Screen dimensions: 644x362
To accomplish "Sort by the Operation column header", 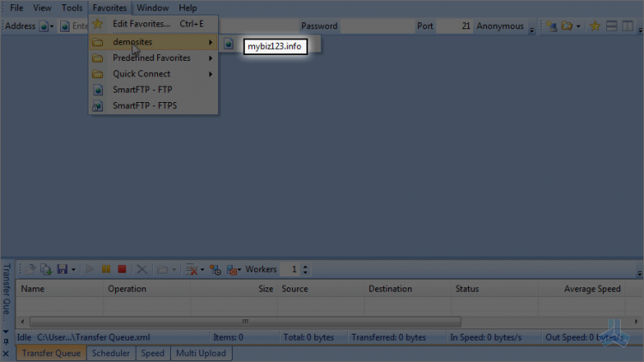I will click(147, 289).
